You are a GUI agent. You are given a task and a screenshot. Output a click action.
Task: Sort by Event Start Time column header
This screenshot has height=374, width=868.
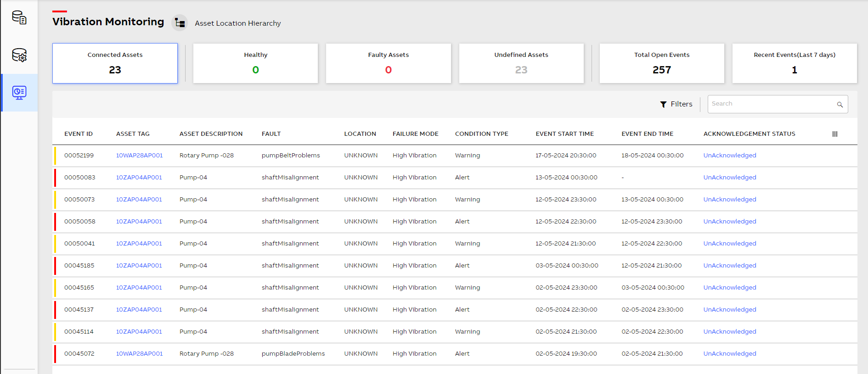tap(564, 134)
